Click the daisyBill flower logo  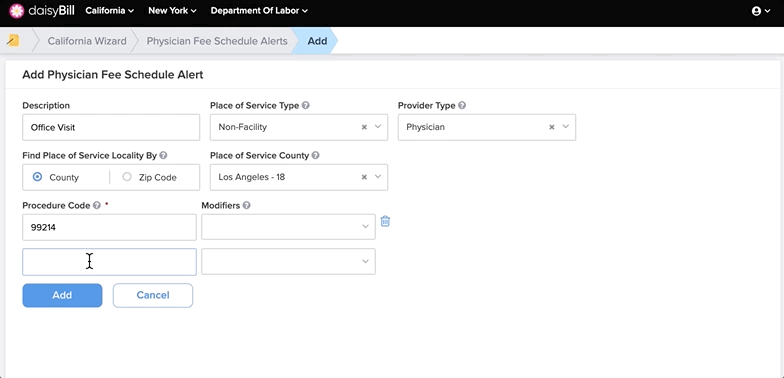[x=16, y=10]
